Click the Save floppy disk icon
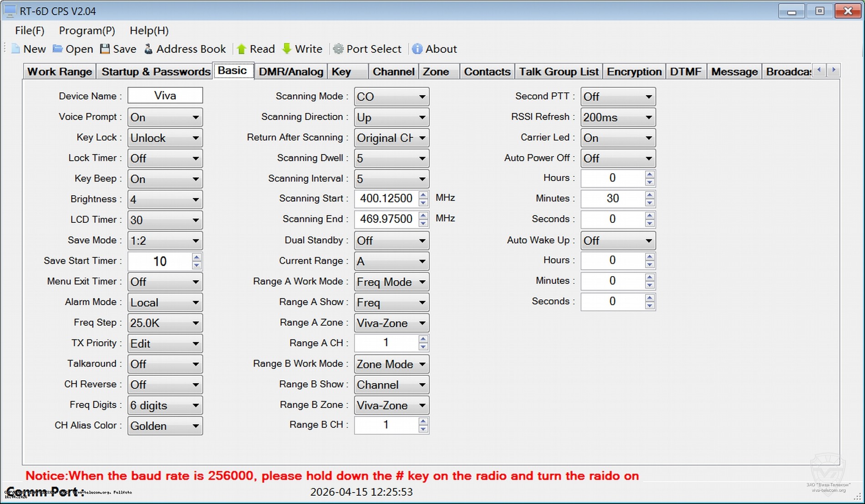Viewport: 865px width, 504px height. pyautogui.click(x=105, y=49)
